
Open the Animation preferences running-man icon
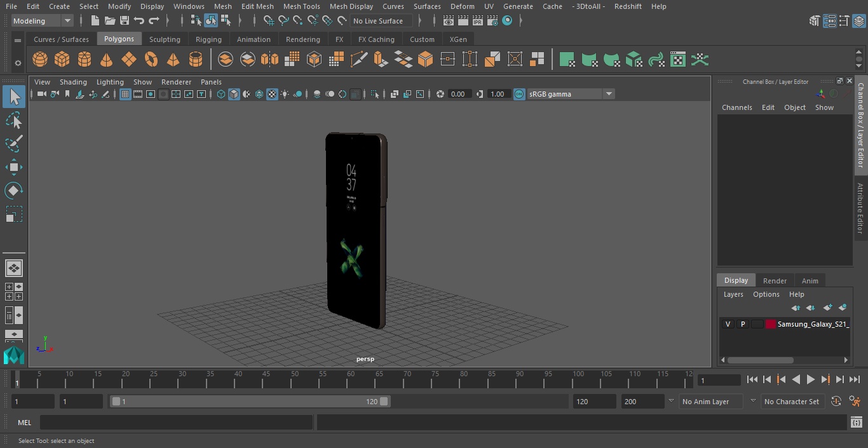855,402
